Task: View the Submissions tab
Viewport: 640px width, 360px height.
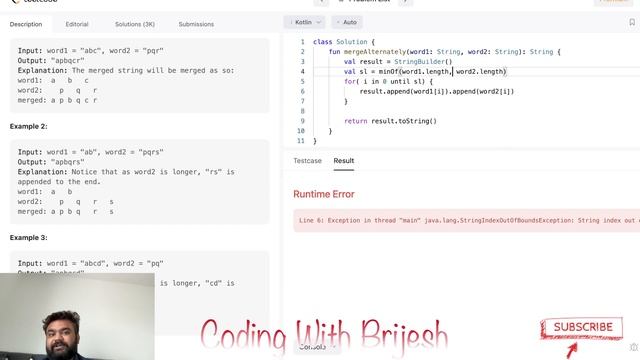Action: [196, 24]
